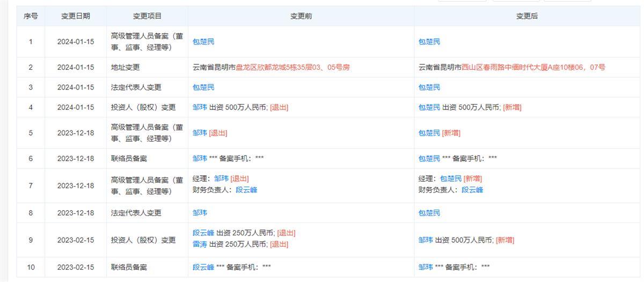The height and width of the screenshot is (282, 644).
Task: Click 包楚民 investor link in row 4 变更后
Action: click(429, 107)
